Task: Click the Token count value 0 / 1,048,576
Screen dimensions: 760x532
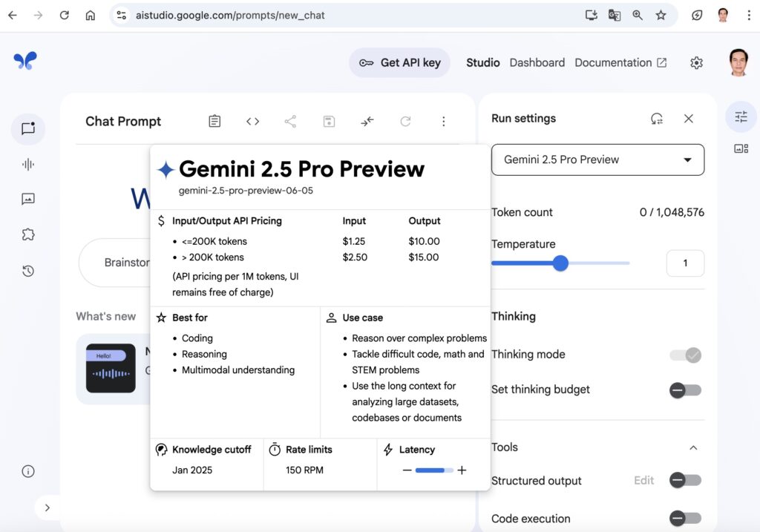Action: pos(671,212)
